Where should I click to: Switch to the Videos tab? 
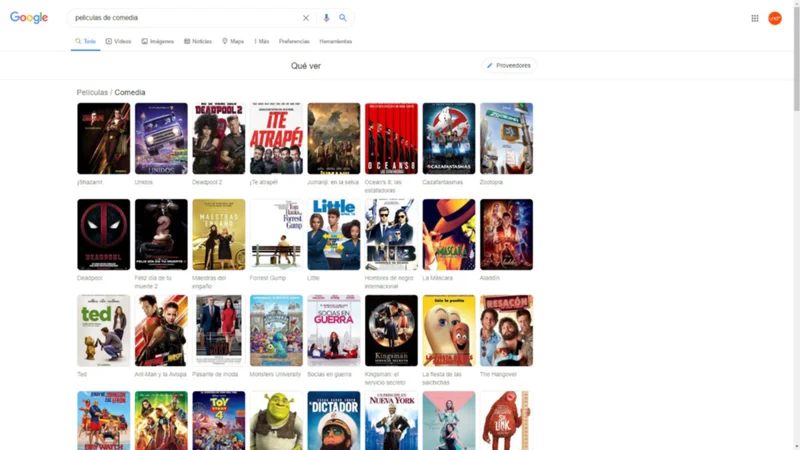[x=118, y=41]
